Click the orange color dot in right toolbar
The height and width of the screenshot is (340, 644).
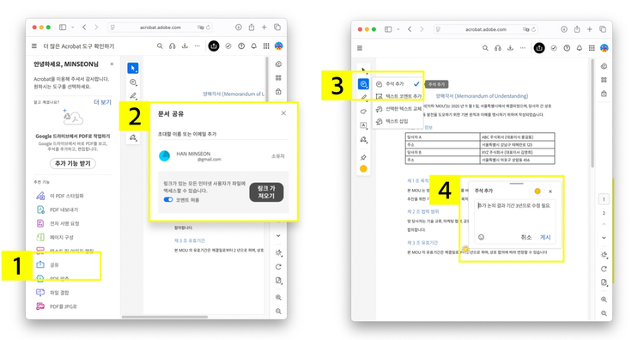click(x=363, y=169)
